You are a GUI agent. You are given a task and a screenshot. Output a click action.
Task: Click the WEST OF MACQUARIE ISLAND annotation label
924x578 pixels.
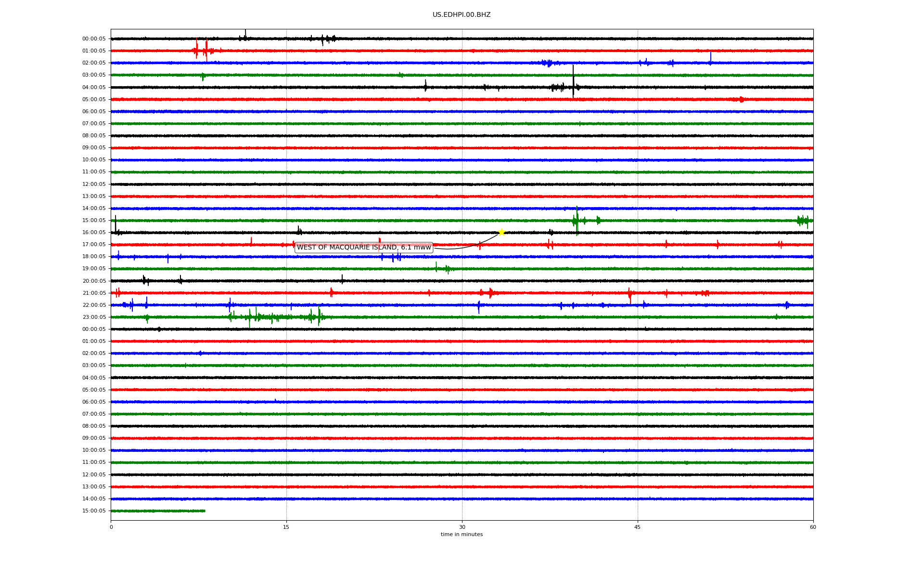364,248
